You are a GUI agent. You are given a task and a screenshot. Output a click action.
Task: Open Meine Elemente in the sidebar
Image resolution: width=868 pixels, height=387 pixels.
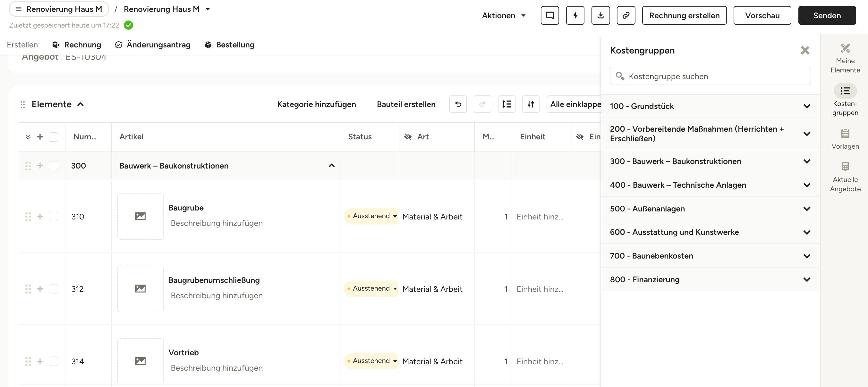(x=845, y=59)
